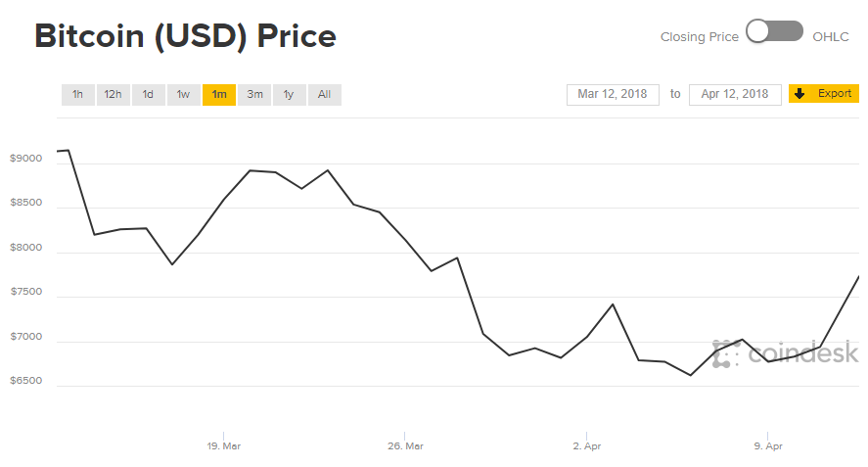Click the download arrow icon on Export
Screen dimensions: 868x467
(x=799, y=94)
